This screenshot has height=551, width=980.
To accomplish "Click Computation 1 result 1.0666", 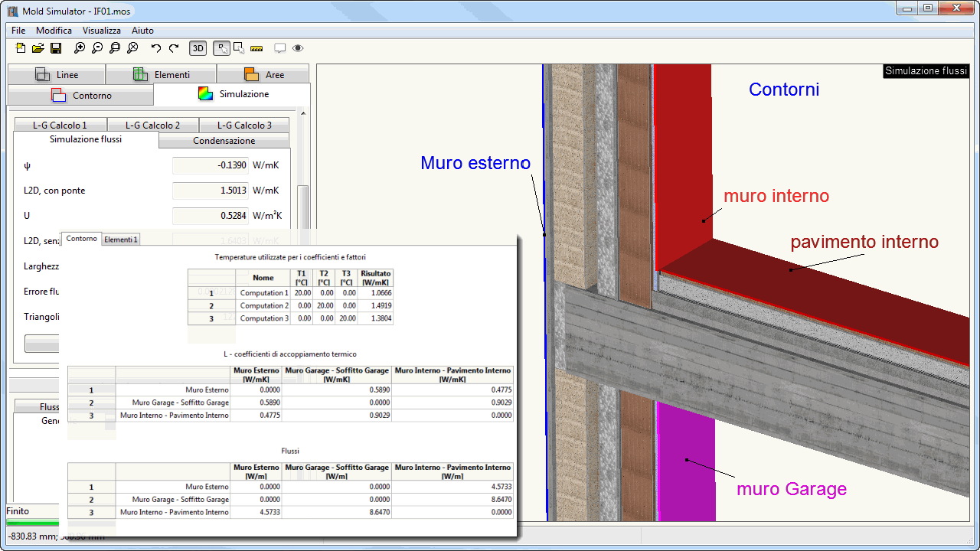I will (375, 293).
